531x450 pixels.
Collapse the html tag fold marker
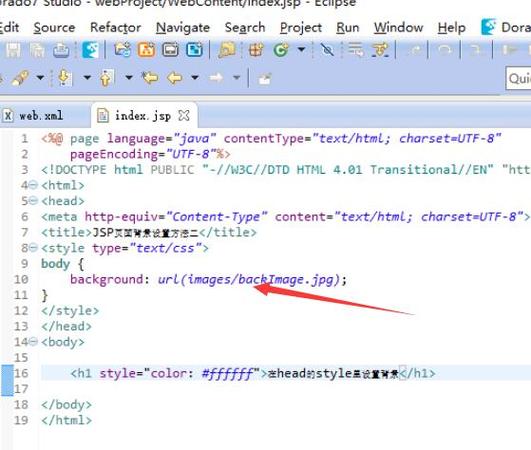pos(33,185)
